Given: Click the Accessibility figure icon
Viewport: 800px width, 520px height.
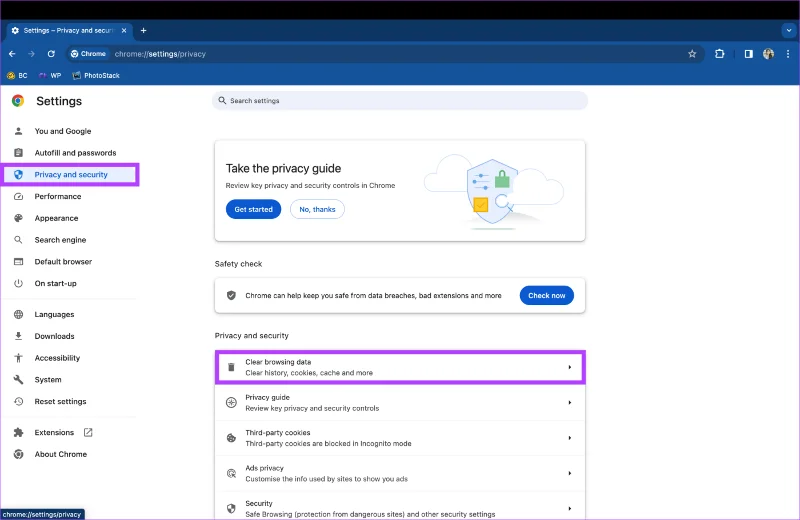Looking at the screenshot, I should pos(18,358).
